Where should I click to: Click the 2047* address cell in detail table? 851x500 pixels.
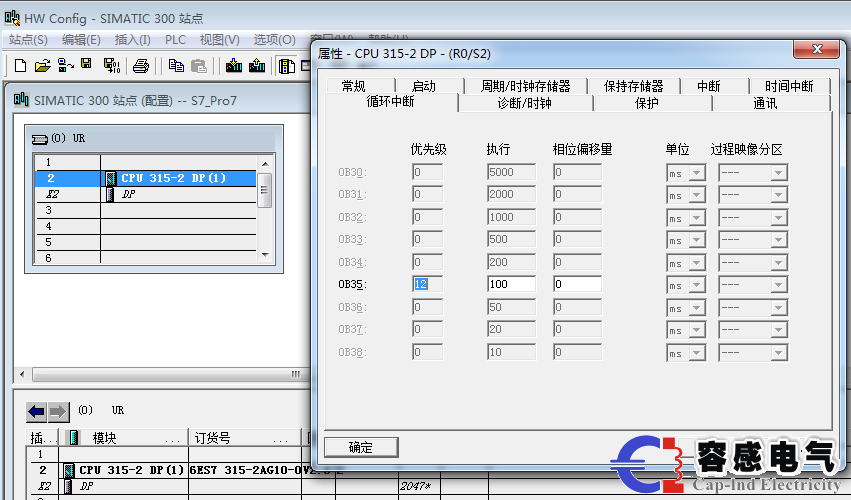coord(419,486)
